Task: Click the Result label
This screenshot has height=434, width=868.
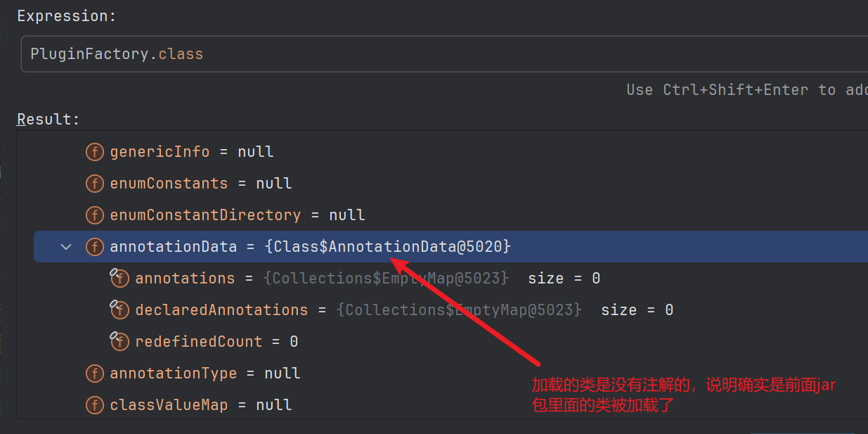Action: [48, 120]
